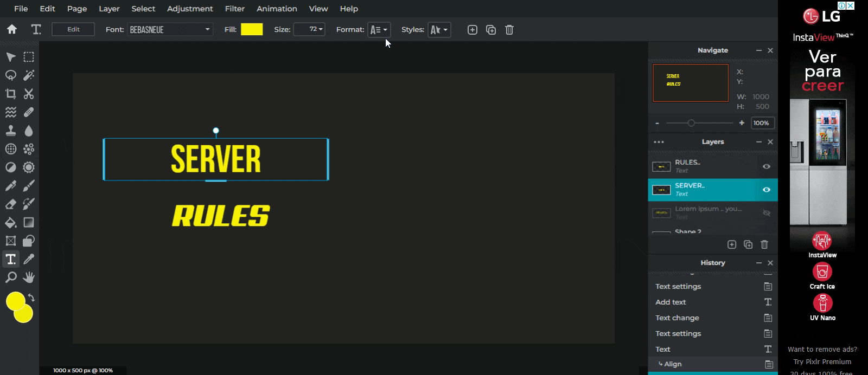Open the Animation menu

[277, 9]
